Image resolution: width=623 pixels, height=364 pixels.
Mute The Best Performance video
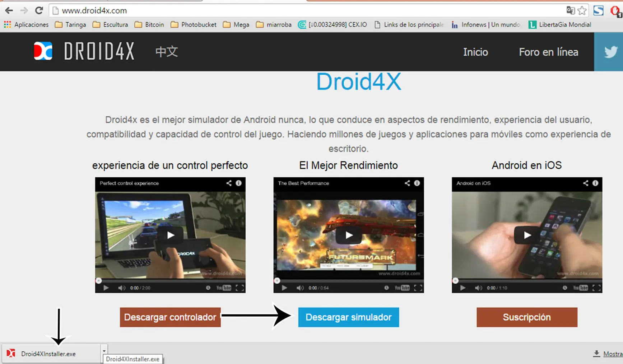(x=300, y=288)
